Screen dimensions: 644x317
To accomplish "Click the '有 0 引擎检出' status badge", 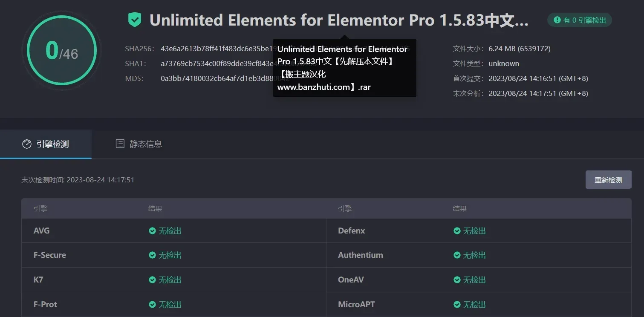I will 580,20.
